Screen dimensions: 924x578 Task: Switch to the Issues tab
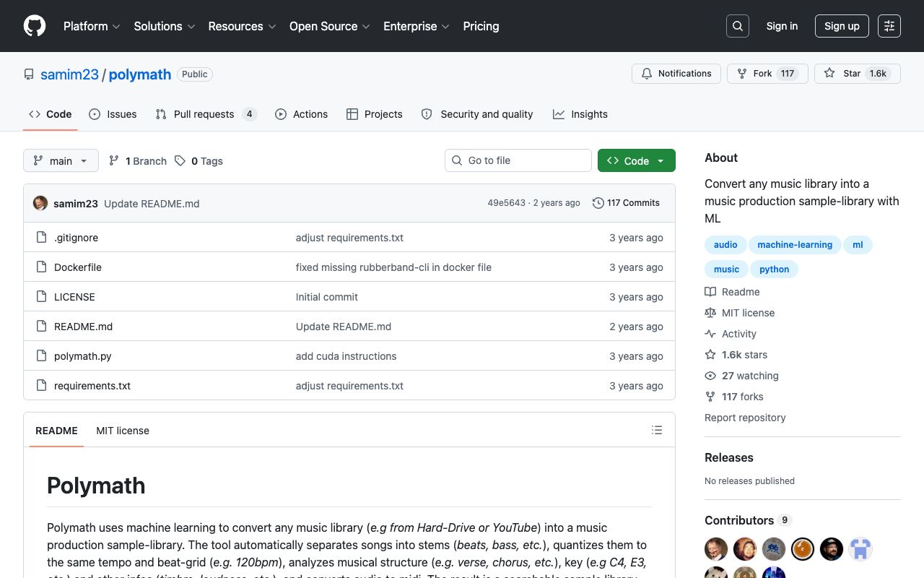(113, 114)
